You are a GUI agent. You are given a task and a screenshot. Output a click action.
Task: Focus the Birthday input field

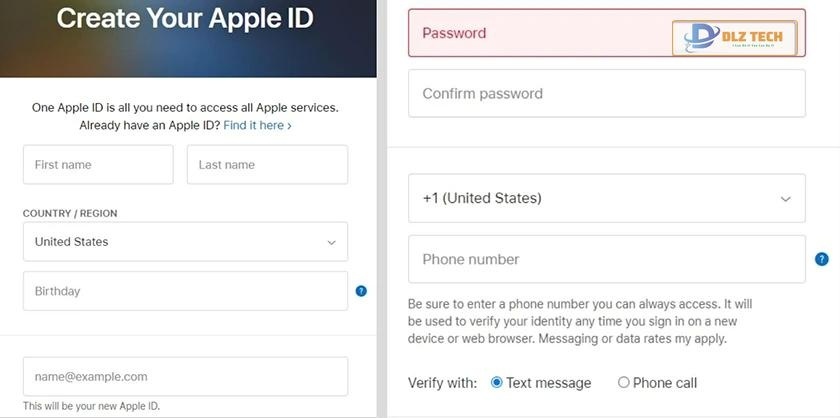[185, 291]
